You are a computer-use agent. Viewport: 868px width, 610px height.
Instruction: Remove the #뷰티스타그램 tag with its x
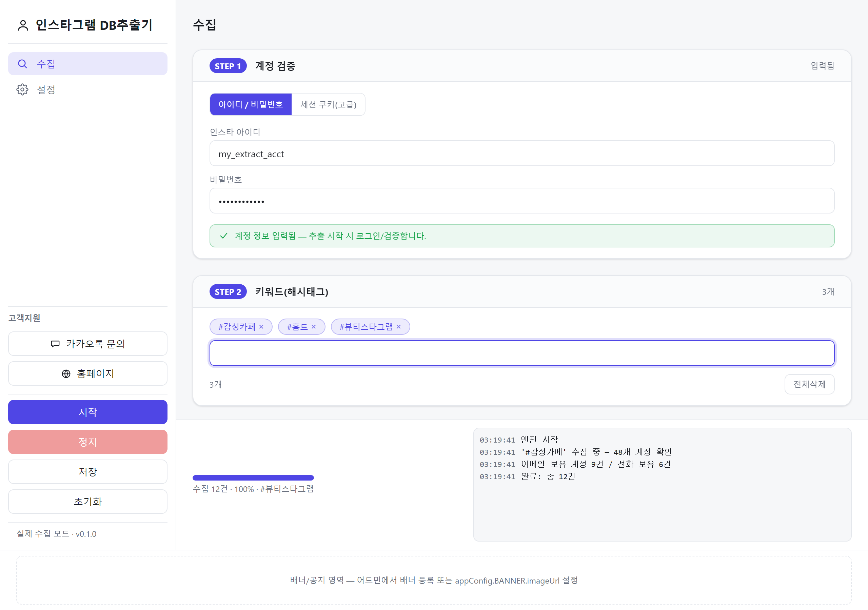(x=398, y=327)
